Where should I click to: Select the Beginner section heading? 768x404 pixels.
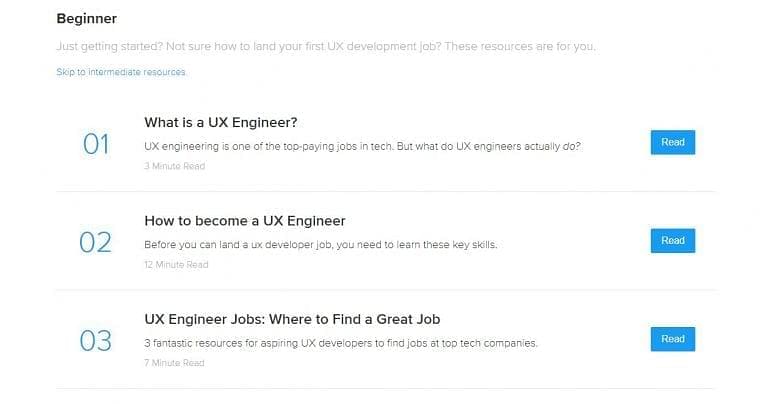tap(87, 19)
